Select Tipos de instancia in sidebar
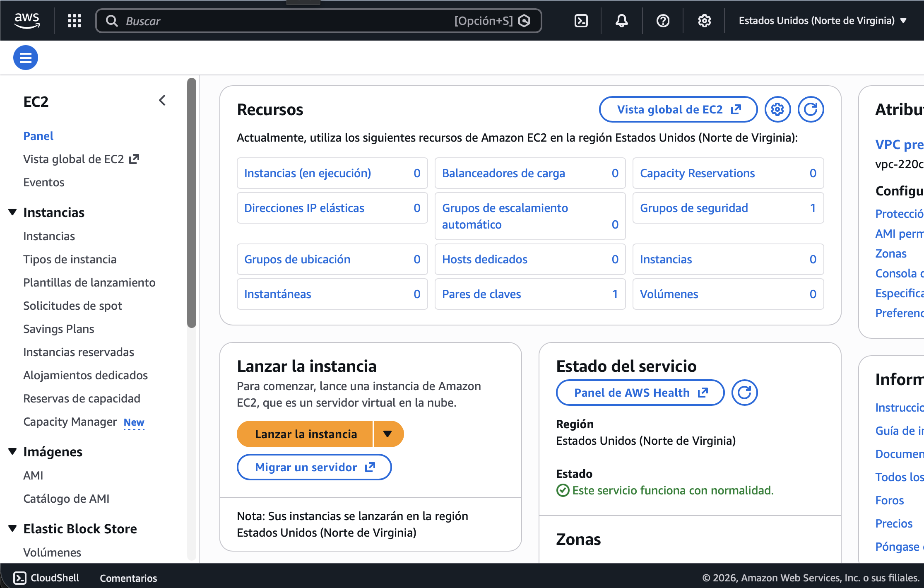 pos(70,259)
